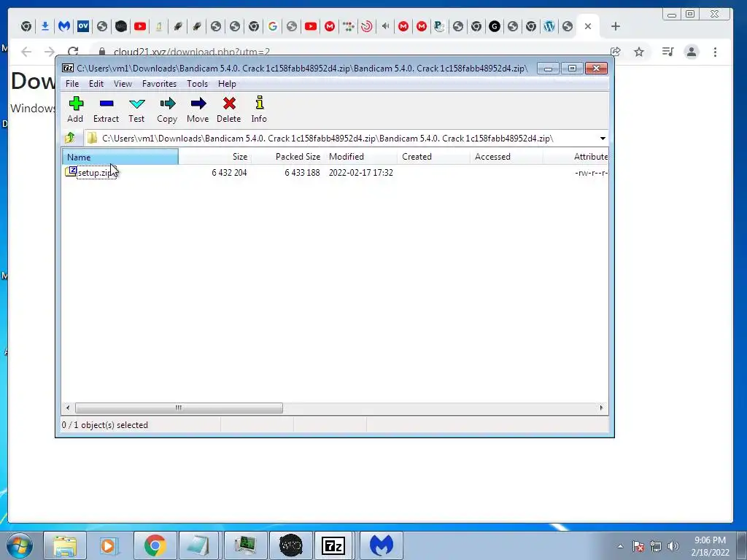Run Test on the archive
The image size is (747, 560).
tap(136, 110)
